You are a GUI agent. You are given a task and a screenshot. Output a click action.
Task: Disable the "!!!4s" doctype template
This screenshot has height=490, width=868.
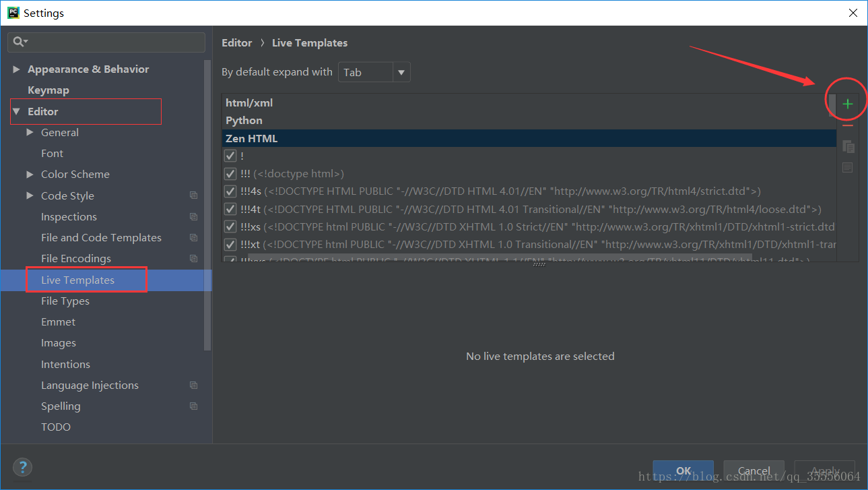230,191
